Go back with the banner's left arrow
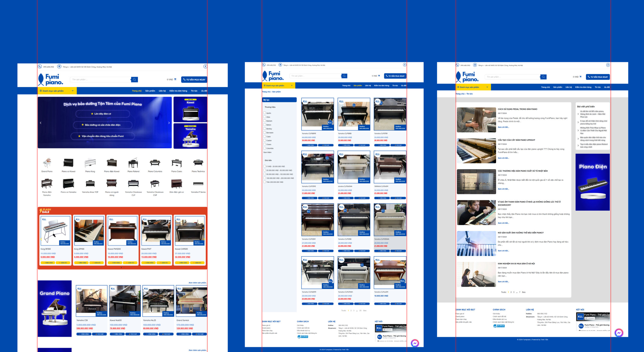Viewport: 644px width, 352px height. click(x=41, y=123)
